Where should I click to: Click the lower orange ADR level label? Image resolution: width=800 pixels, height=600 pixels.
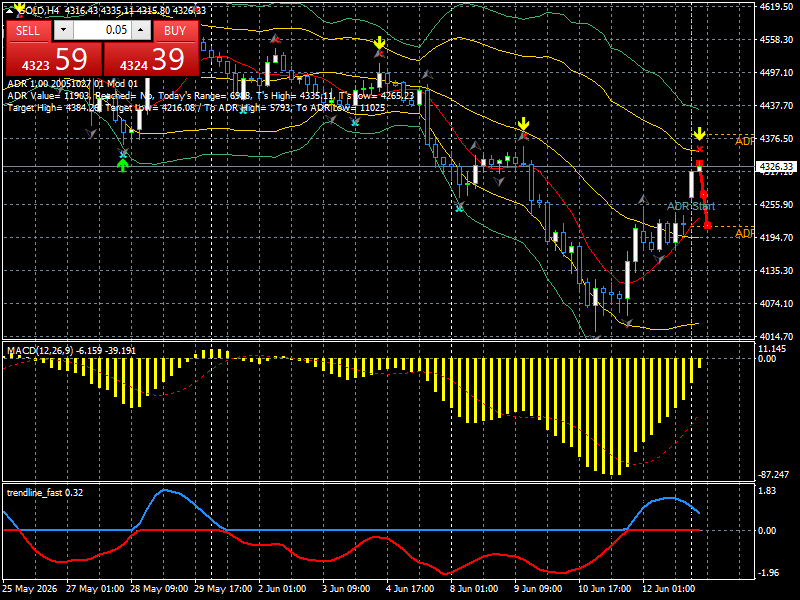[x=744, y=233]
